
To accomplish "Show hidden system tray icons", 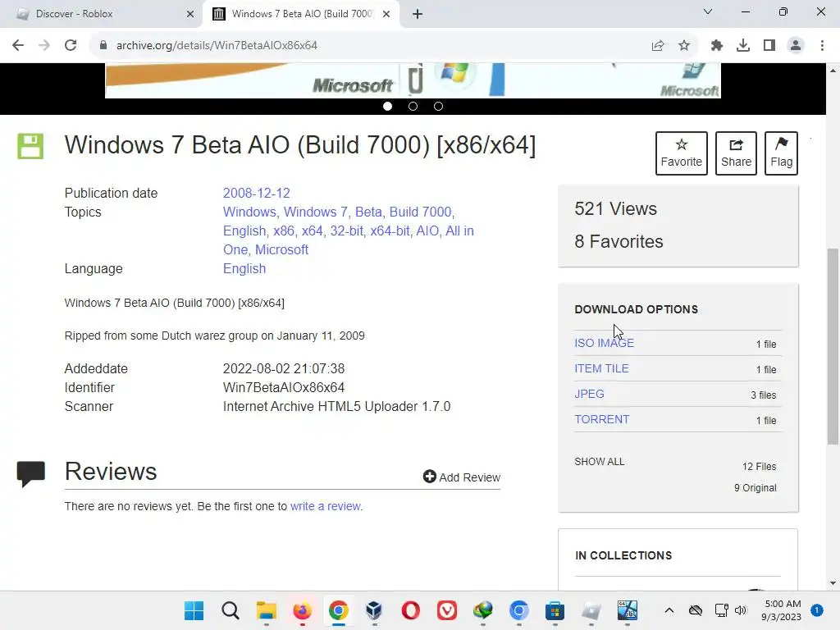I will (x=669, y=610).
